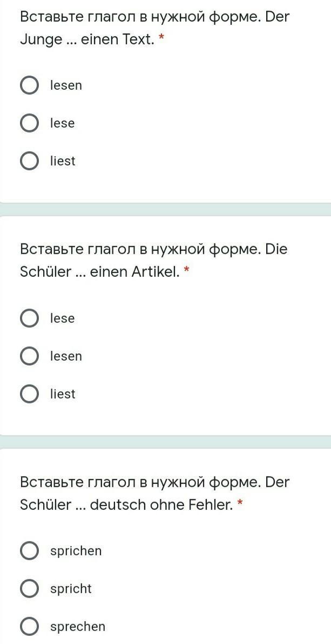The image size is (331, 644).
Task: Click the 'spricht' option label text
Action: [71, 589]
